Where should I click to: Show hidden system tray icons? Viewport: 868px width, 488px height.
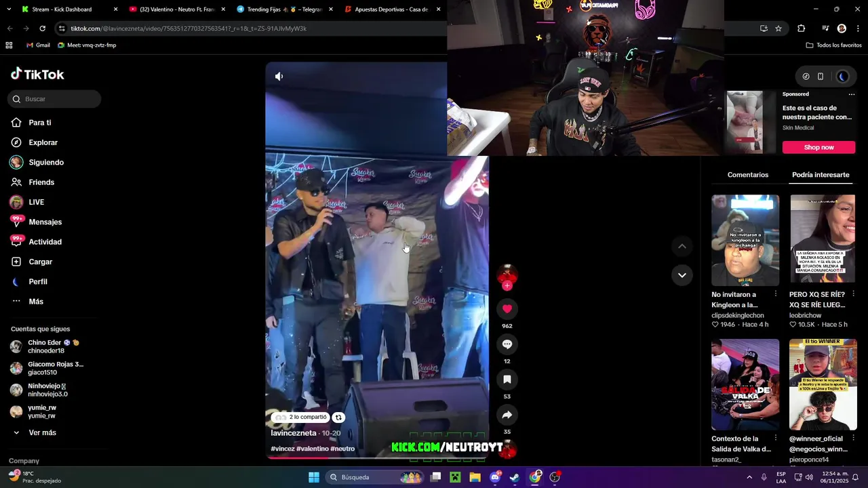[x=749, y=477]
